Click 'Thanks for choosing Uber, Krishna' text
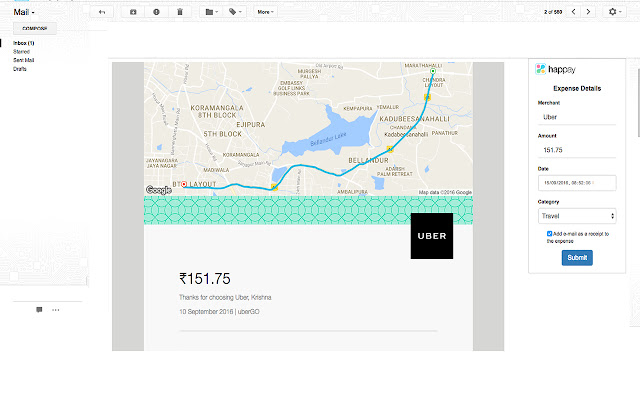Screen dimensions: 640x400 click(x=225, y=297)
